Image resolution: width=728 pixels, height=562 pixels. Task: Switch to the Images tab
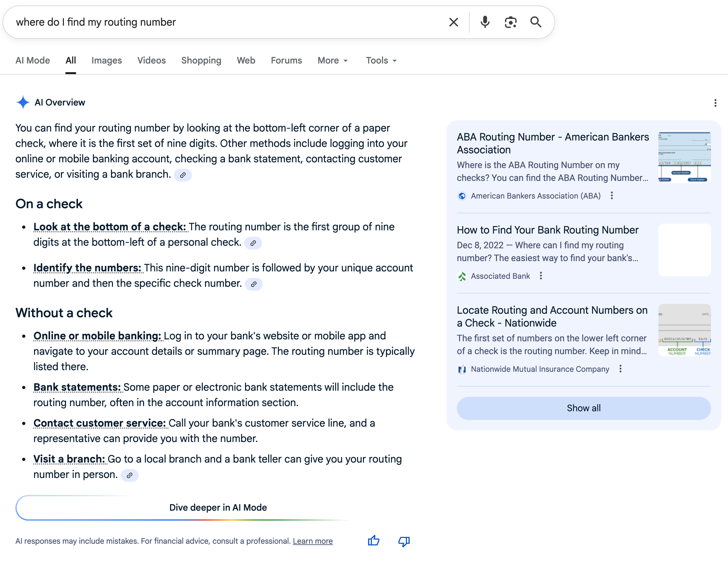point(106,60)
